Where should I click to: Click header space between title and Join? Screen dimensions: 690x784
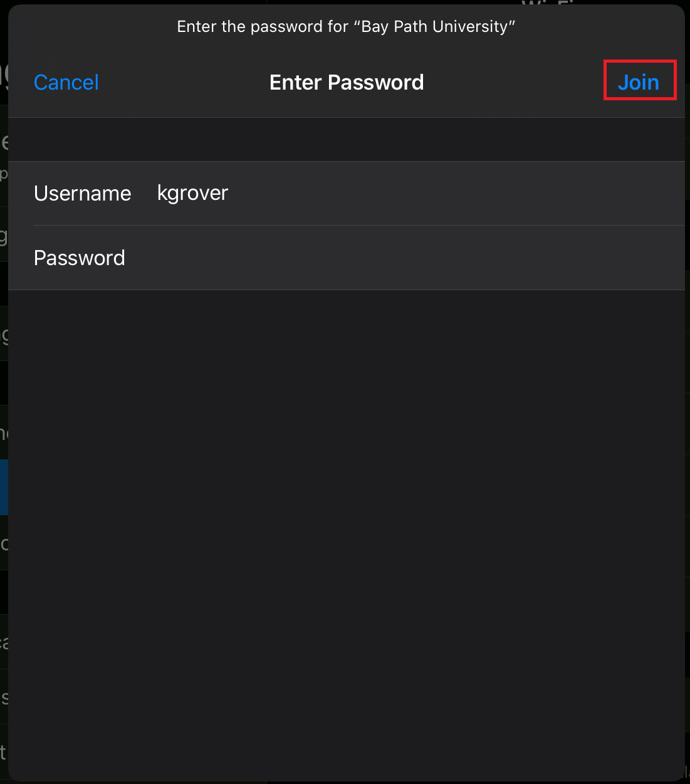click(514, 82)
